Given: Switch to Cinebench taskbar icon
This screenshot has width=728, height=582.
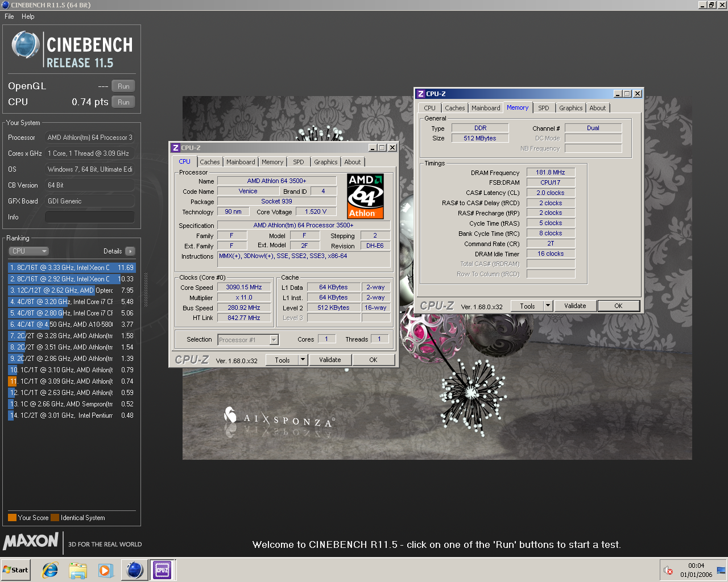Looking at the screenshot, I should pyautogui.click(x=135, y=570).
